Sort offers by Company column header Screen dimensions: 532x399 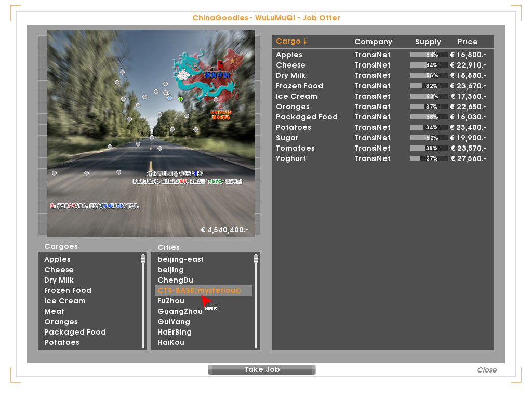(373, 42)
